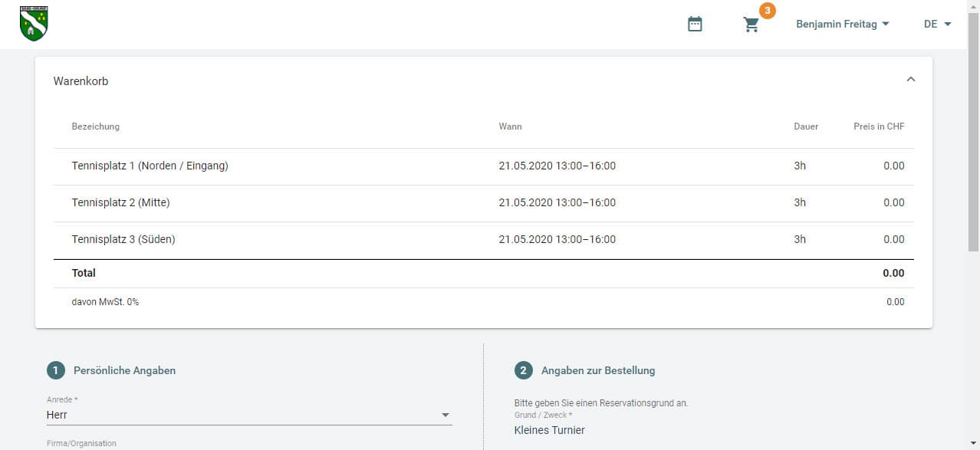
Task: Select the Tennisplatz 2 (Mitte) entry
Action: [120, 202]
